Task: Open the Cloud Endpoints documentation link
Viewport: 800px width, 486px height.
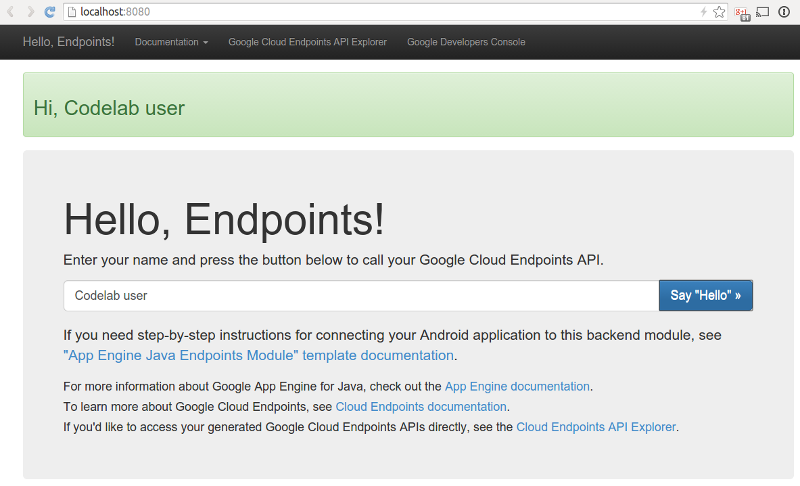Action: coord(421,406)
